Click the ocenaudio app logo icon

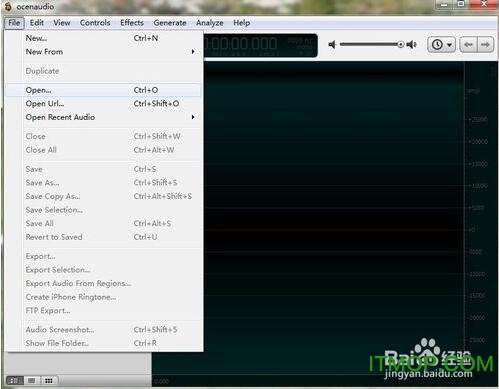[x=8, y=6]
